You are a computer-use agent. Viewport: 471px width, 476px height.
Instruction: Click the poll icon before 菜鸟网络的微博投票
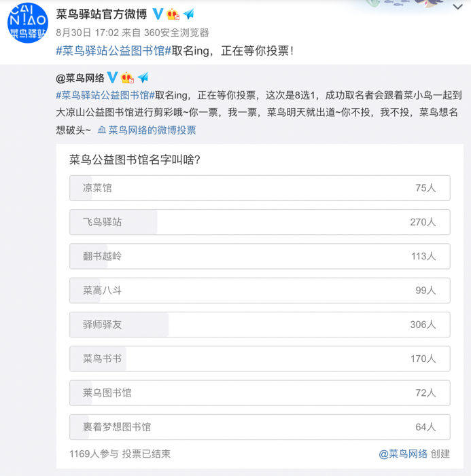point(102,130)
